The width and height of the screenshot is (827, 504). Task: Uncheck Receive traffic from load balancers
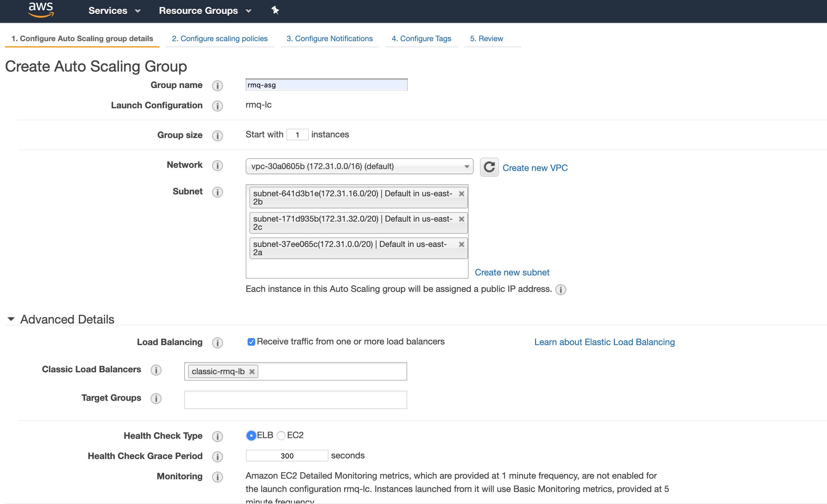point(251,342)
